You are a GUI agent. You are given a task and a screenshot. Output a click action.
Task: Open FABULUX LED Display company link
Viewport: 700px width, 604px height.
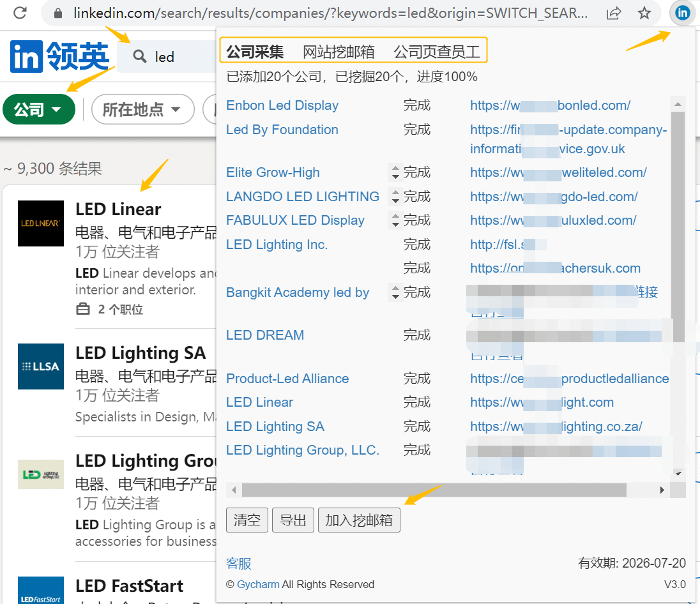pyautogui.click(x=295, y=220)
